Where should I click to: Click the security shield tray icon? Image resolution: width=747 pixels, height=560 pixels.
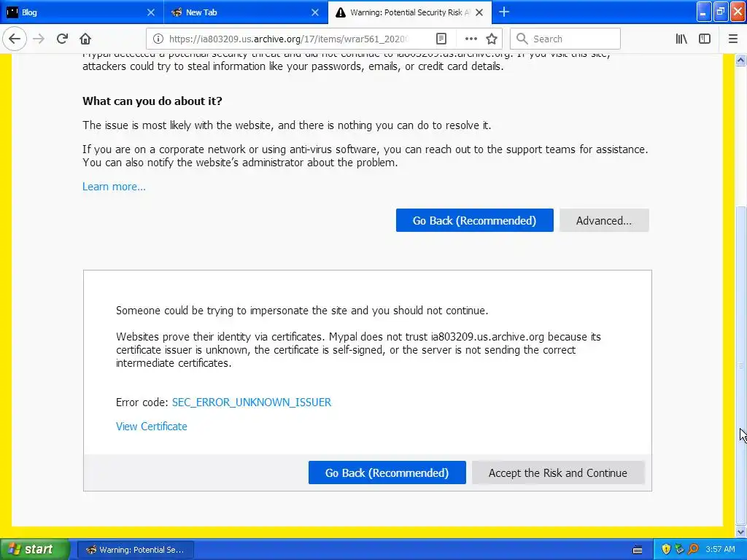[666, 550]
